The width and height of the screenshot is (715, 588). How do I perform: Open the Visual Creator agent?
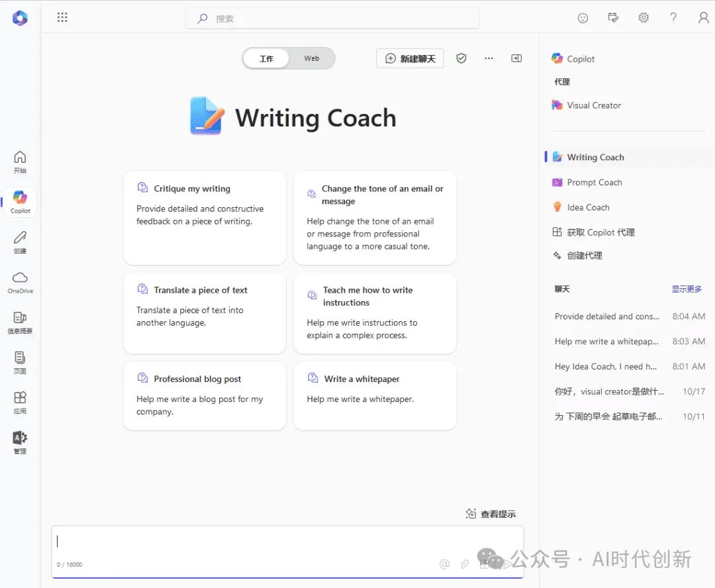(587, 105)
